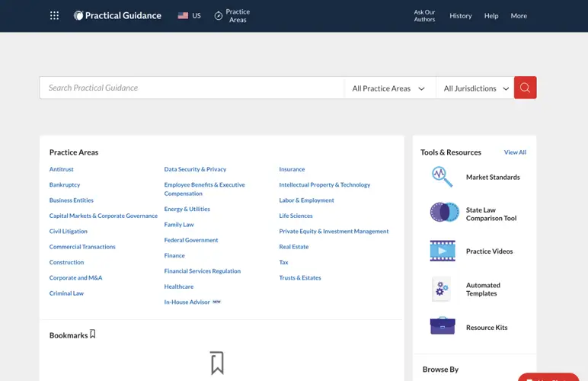Change the US jurisdiction flag selector

click(x=189, y=15)
